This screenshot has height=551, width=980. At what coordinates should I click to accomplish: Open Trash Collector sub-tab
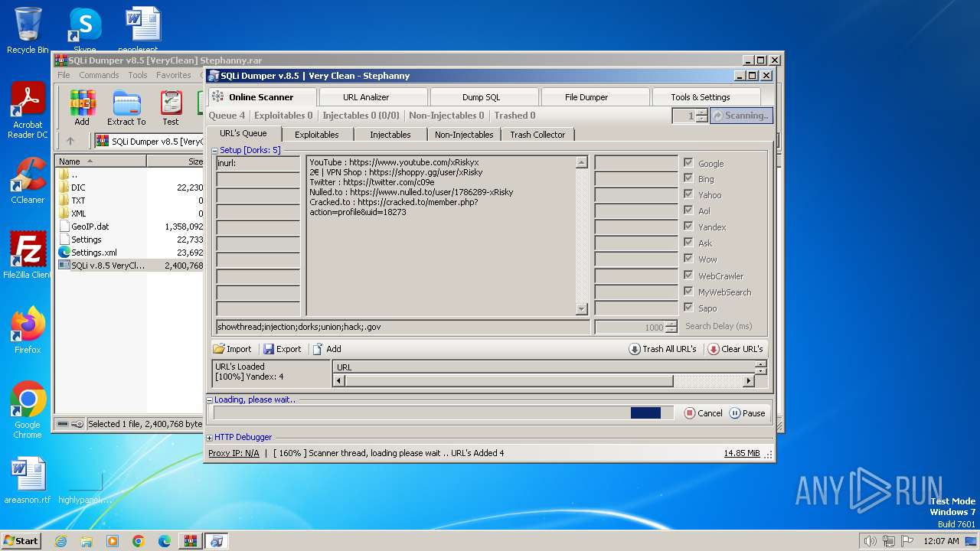tap(537, 135)
